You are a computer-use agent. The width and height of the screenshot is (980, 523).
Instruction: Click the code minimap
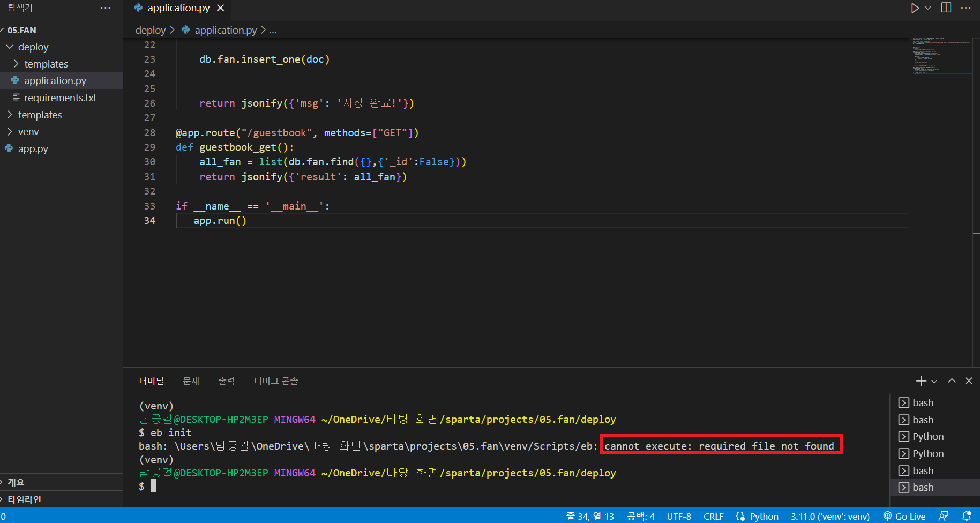[x=942, y=56]
